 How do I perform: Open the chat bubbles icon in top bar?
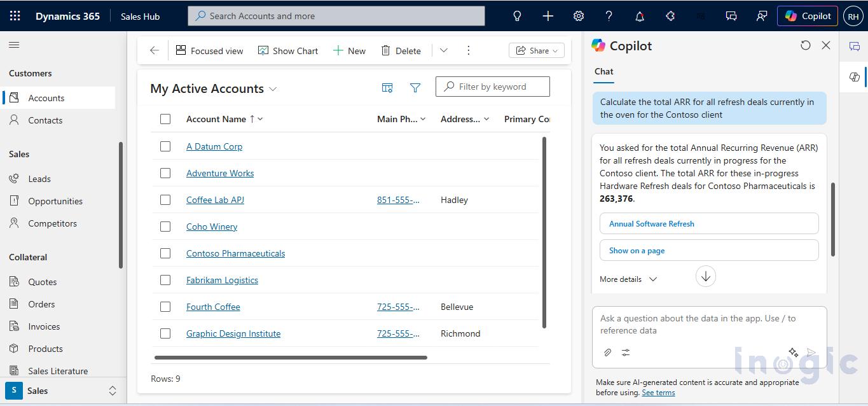[731, 16]
